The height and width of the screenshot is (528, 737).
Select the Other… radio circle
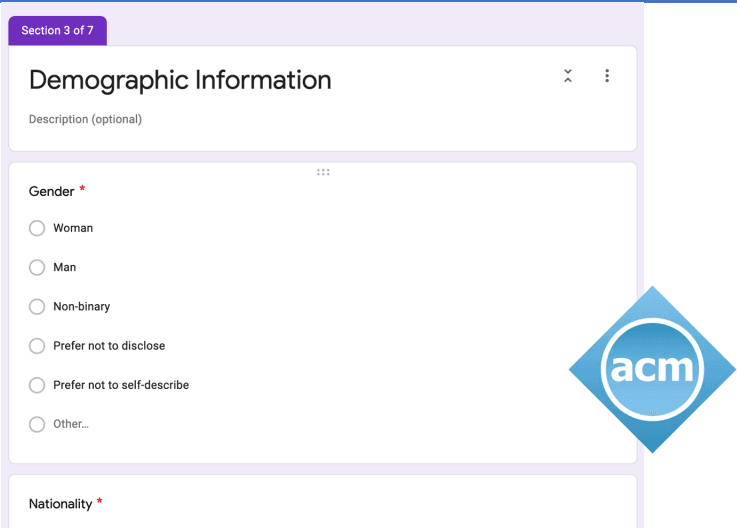click(x=37, y=424)
